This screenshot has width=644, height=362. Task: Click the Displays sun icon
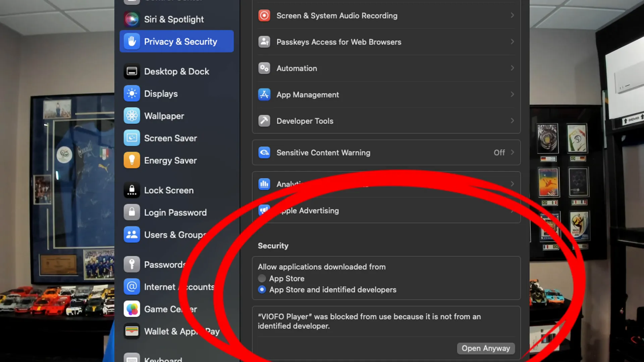pyautogui.click(x=132, y=94)
